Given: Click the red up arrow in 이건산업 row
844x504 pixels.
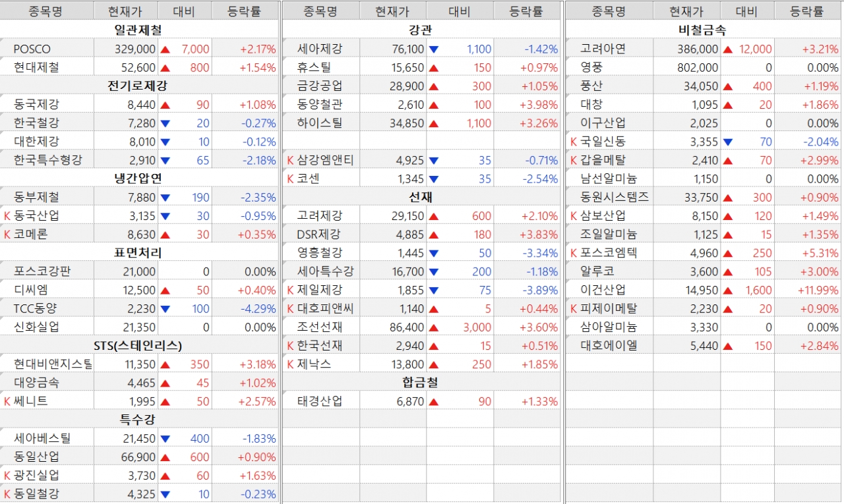Looking at the screenshot, I should 727,290.
